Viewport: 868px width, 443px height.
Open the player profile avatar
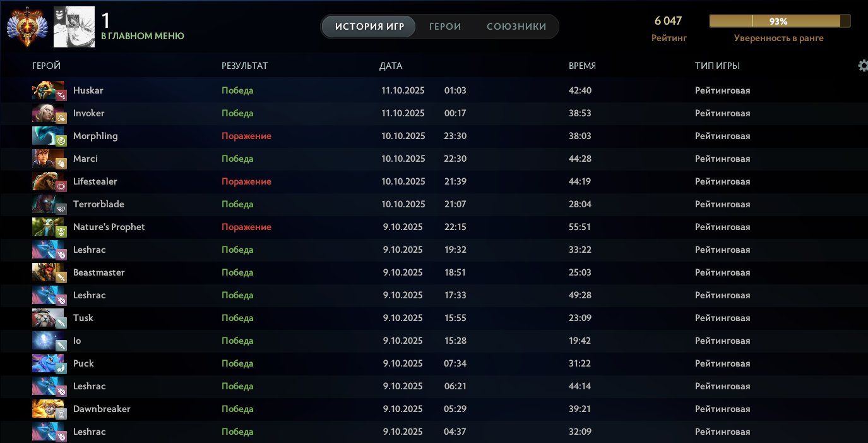click(x=74, y=27)
